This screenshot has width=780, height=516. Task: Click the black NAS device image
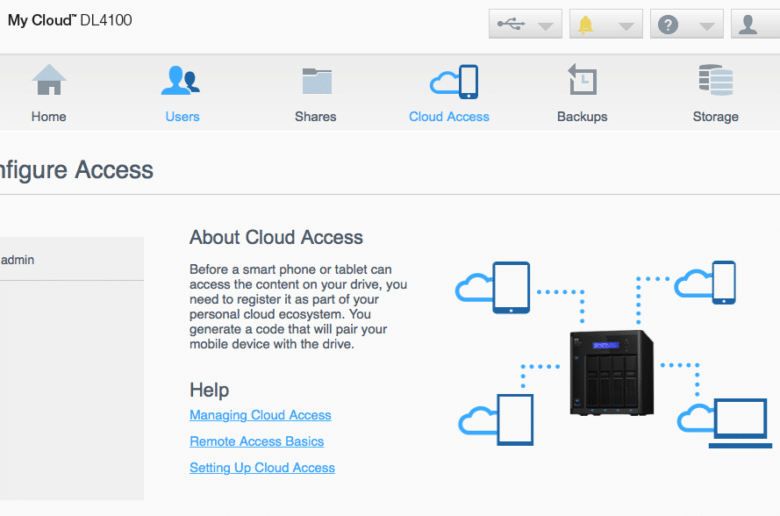pos(612,373)
